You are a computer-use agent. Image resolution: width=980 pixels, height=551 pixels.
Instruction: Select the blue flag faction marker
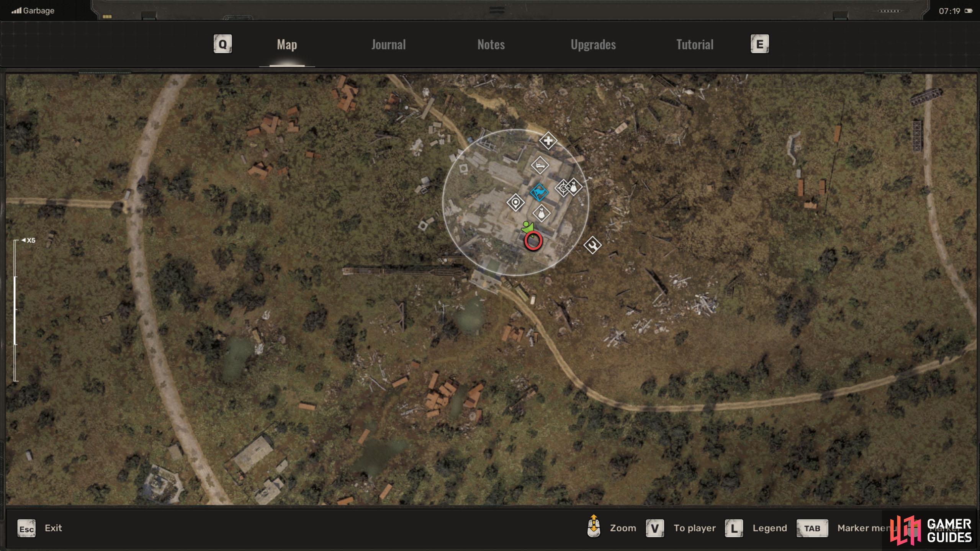coord(539,192)
